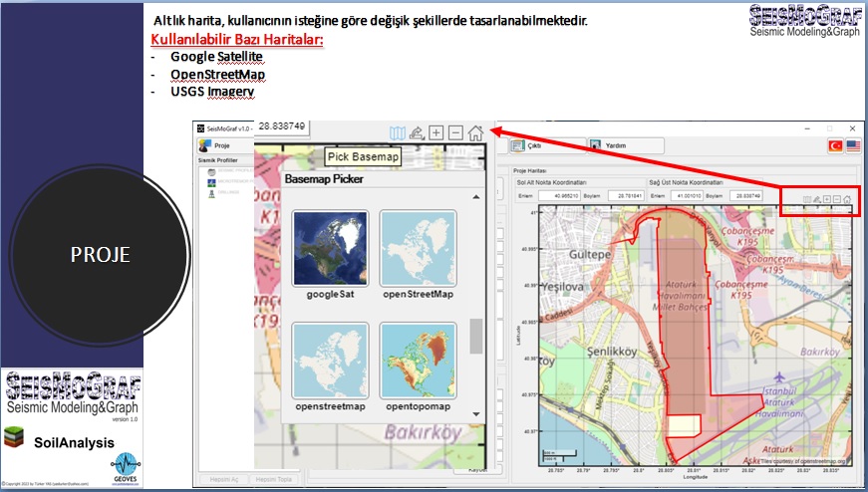Click the lower-left Enlem field 40.965210
The image size is (868, 492).
tap(559, 196)
